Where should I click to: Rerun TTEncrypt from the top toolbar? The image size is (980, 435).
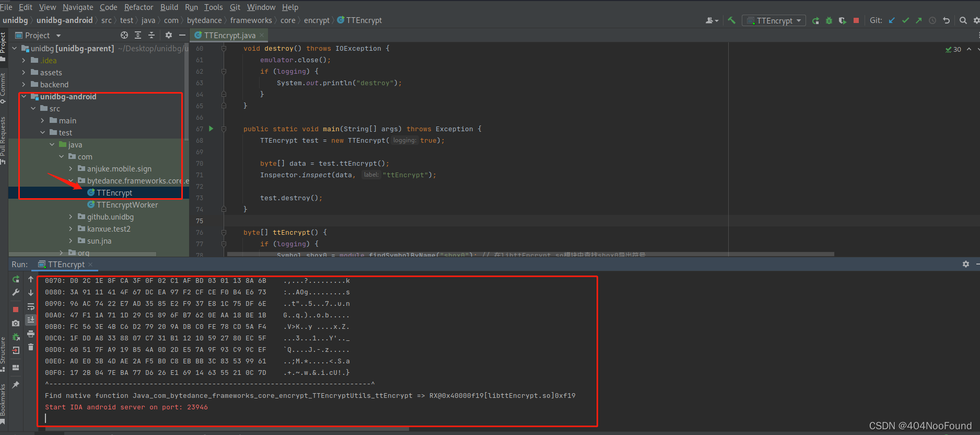click(815, 20)
